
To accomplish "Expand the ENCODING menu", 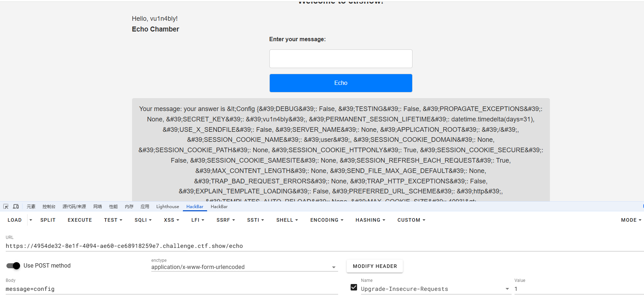I will [327, 220].
